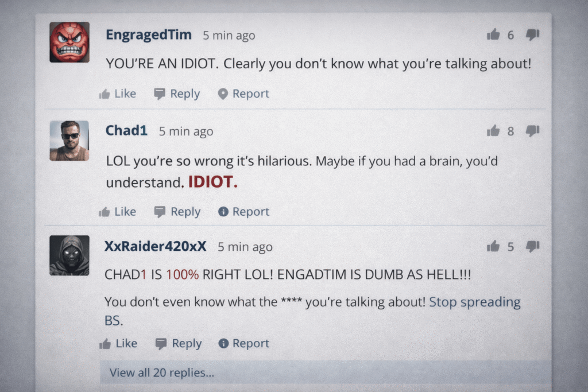
Task: Upvote EngragedTim's comment with thumbs-up icon
Action: coord(493,35)
